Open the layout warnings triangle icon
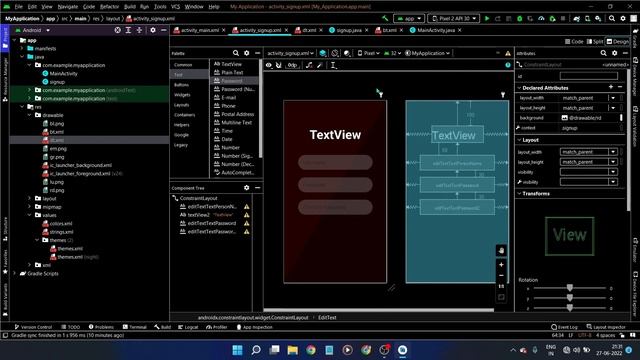Screen dimensions: 640x360 [508, 53]
